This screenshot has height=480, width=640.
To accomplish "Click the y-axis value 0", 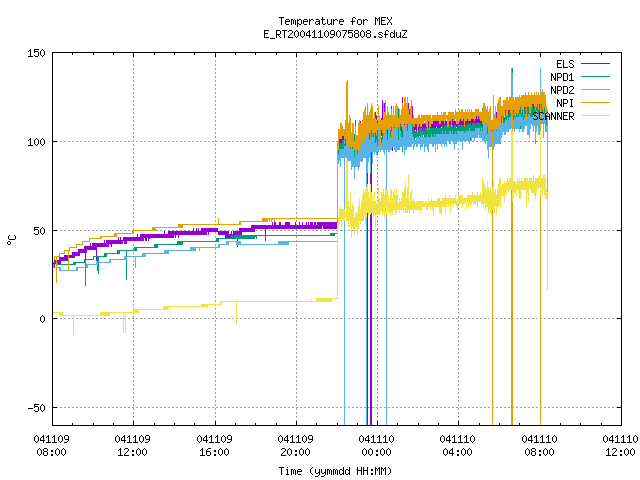I will (42, 319).
